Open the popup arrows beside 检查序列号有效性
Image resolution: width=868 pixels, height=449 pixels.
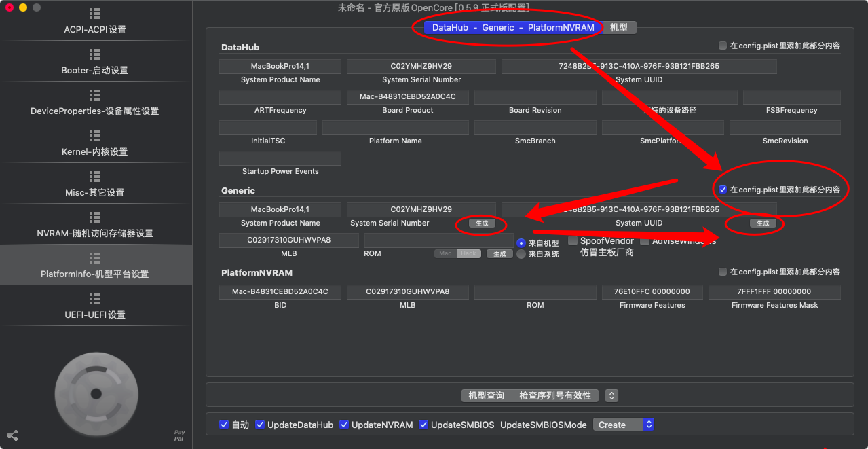[x=611, y=395]
